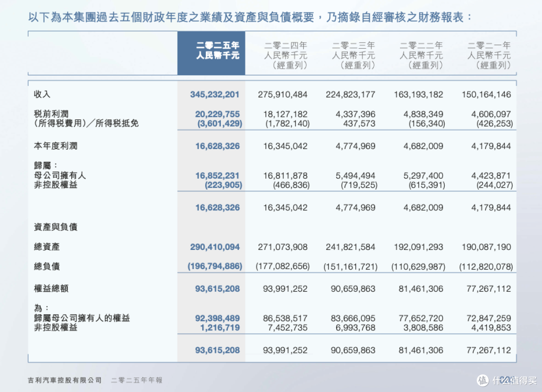Click total assets value 271,073,908
This screenshot has height=392, width=542.
tap(283, 247)
